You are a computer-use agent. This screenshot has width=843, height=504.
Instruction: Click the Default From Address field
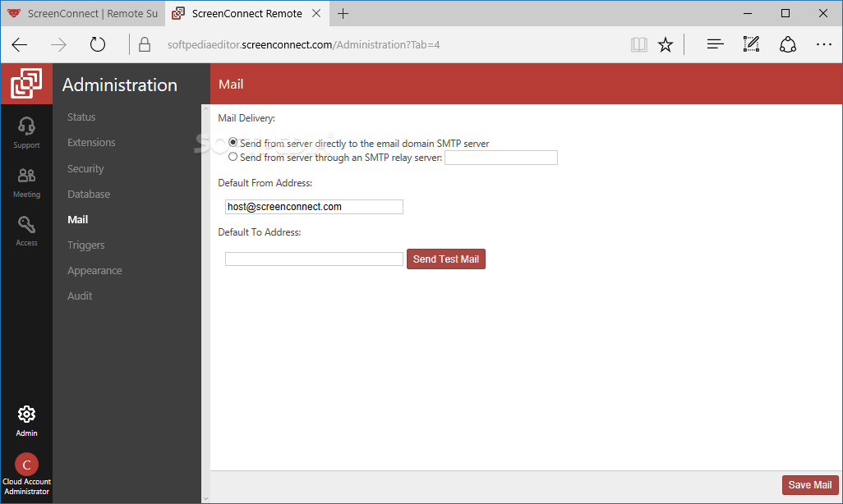314,207
